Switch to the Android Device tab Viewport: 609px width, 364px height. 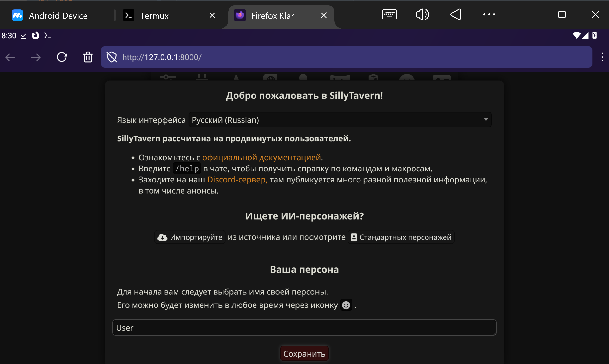point(58,16)
